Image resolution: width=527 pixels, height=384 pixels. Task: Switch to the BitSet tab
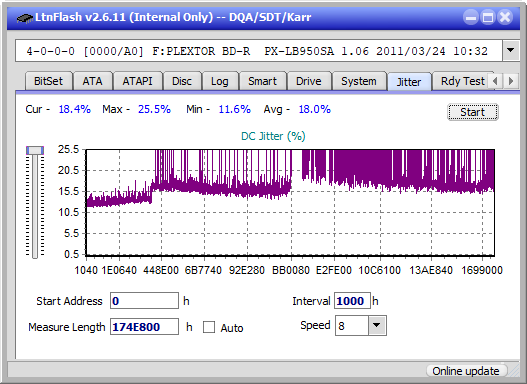click(x=48, y=81)
